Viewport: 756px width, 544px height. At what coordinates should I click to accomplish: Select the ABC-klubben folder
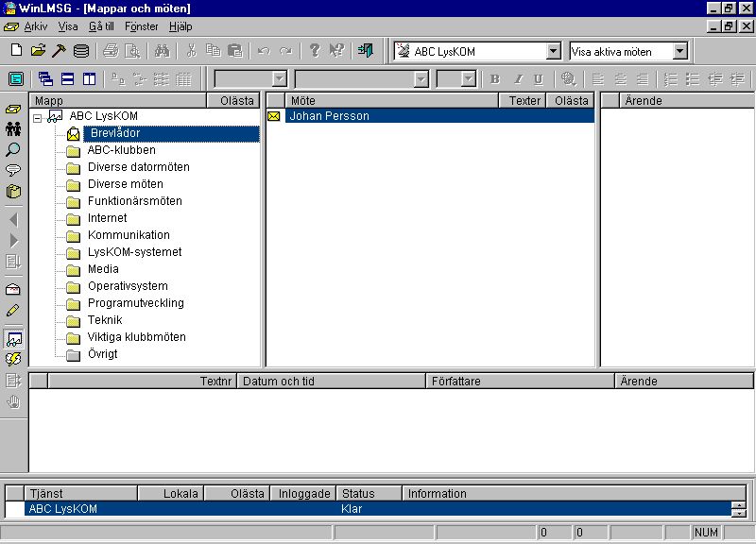click(122, 150)
